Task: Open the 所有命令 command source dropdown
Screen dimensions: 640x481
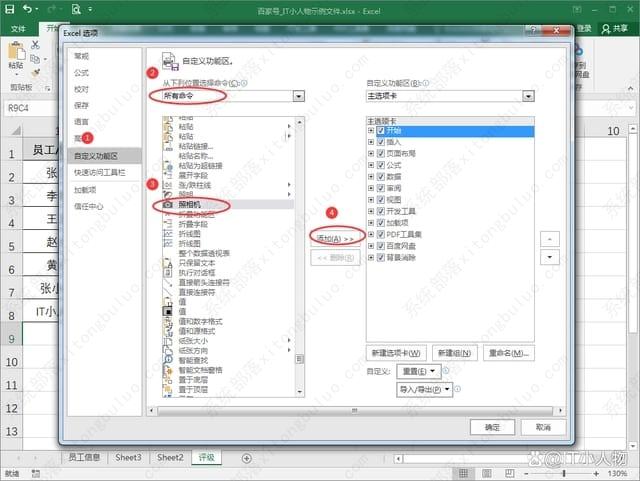Action: click(x=228, y=96)
